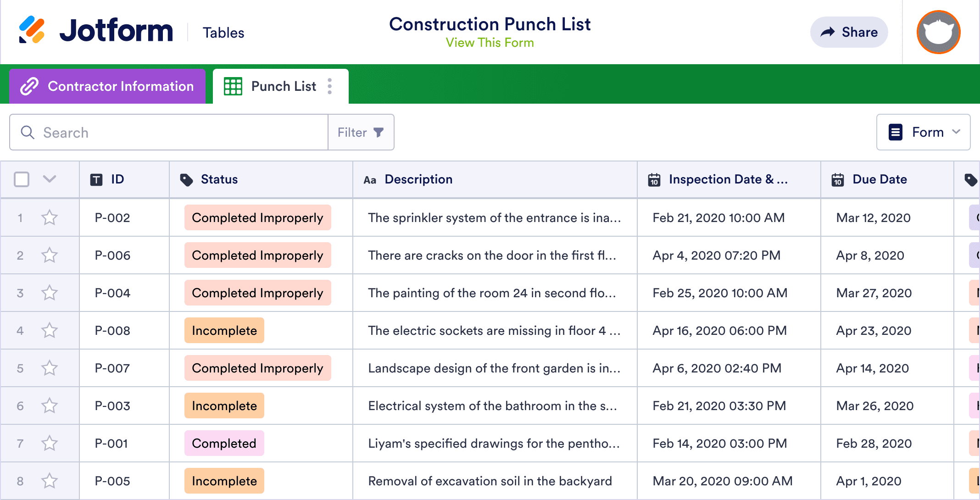Open the Form view dropdown
The image size is (980, 500).
tap(923, 132)
